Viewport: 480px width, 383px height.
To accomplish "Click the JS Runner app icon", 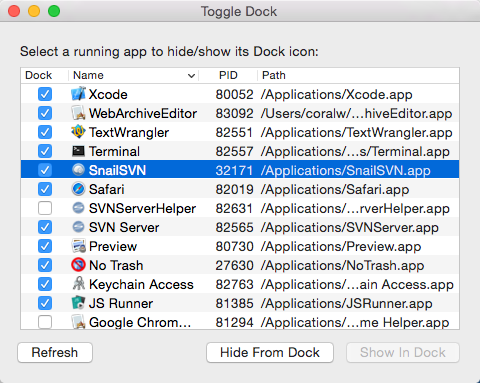I will [78, 303].
